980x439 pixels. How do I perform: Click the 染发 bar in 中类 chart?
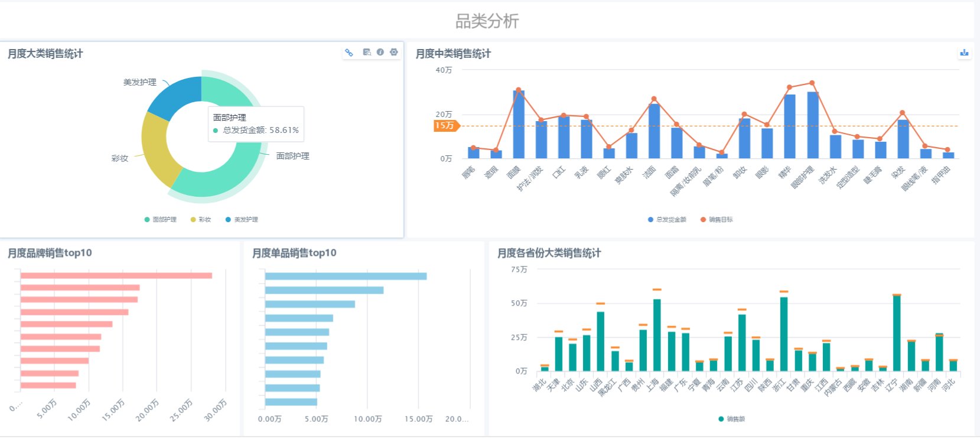(903, 139)
